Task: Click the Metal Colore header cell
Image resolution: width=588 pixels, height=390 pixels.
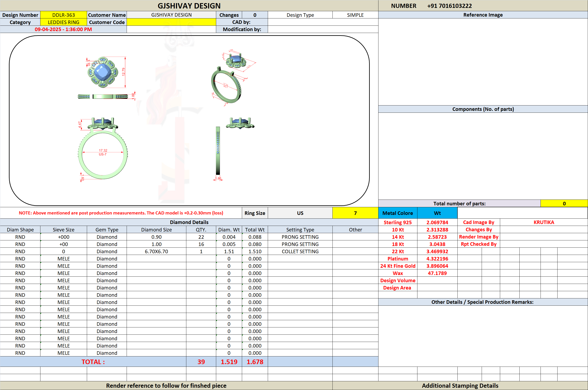Action: (398, 213)
